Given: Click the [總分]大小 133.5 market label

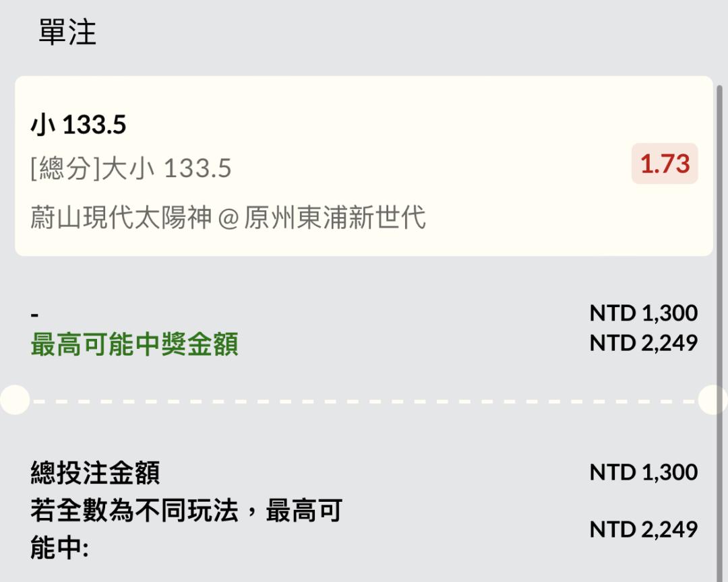Looking at the screenshot, I should click(131, 168).
